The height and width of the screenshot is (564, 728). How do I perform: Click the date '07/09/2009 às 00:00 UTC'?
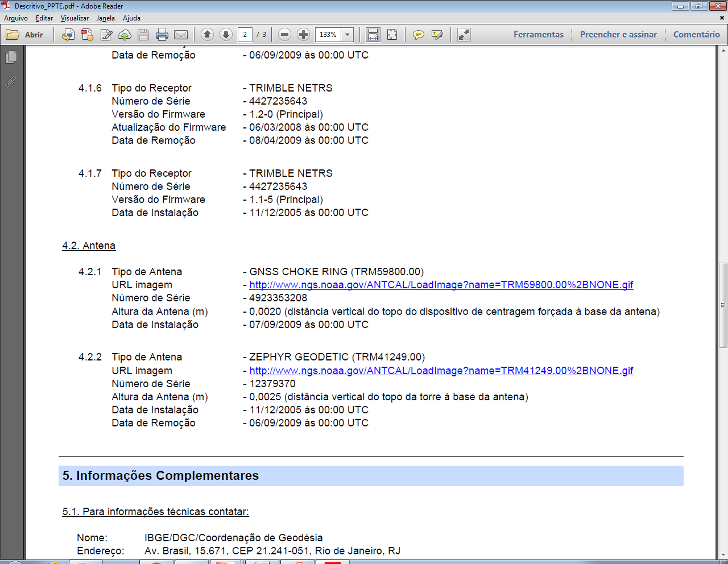309,325
